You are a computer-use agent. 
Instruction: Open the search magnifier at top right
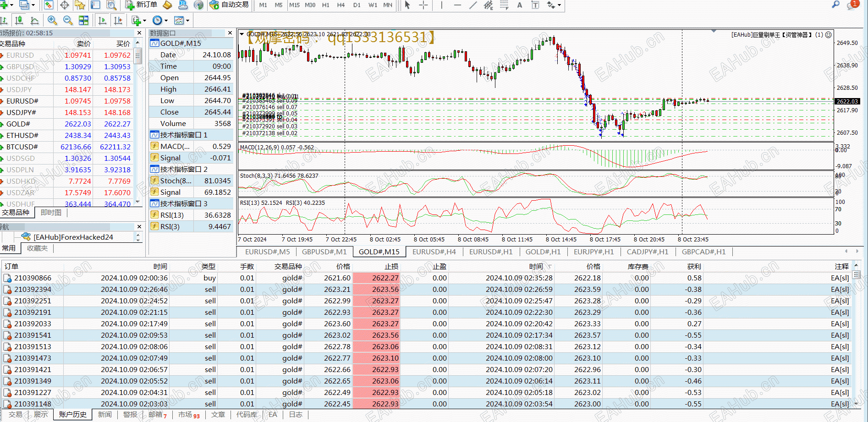835,5
